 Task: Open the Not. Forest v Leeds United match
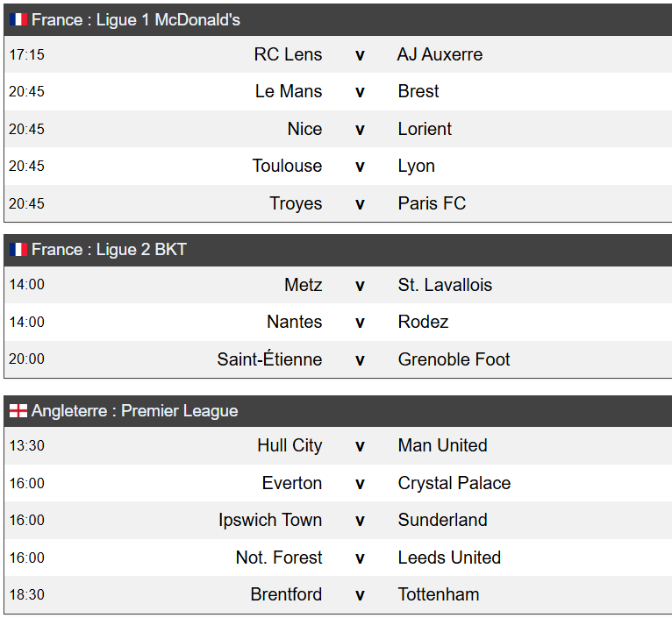[x=338, y=558]
